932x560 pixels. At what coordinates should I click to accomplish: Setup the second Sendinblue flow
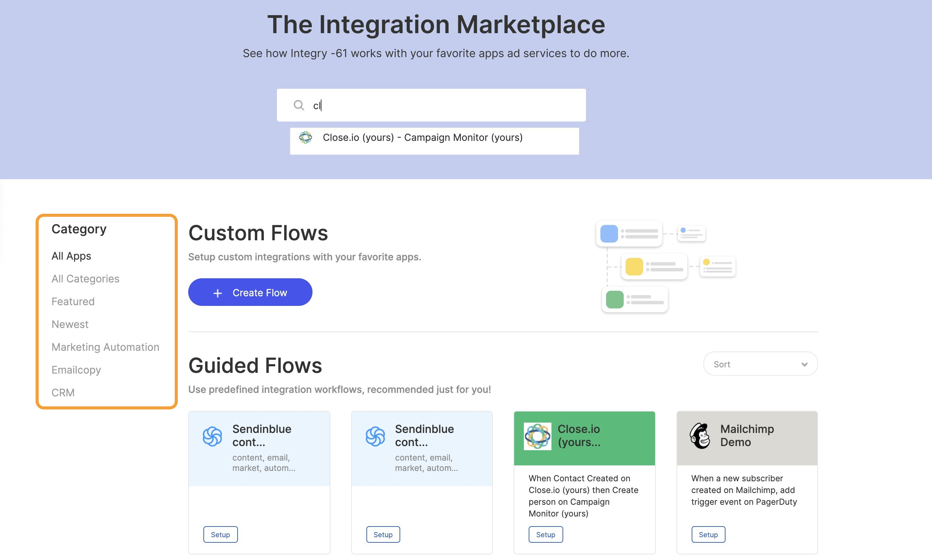pyautogui.click(x=383, y=535)
